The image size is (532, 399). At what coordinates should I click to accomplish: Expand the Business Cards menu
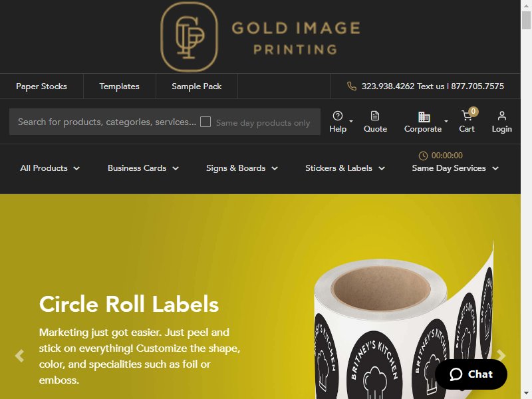click(143, 168)
